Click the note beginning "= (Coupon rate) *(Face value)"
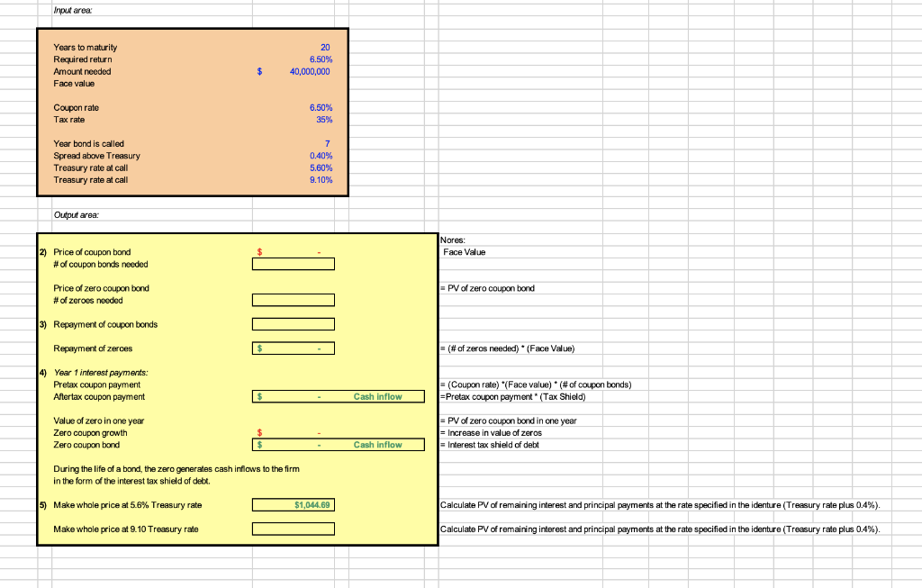 click(537, 384)
